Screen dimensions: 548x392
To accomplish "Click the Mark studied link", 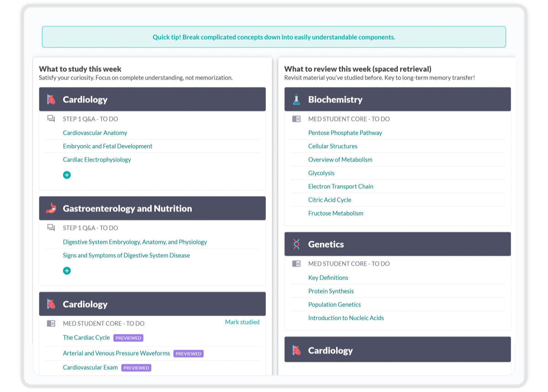I will (x=242, y=322).
